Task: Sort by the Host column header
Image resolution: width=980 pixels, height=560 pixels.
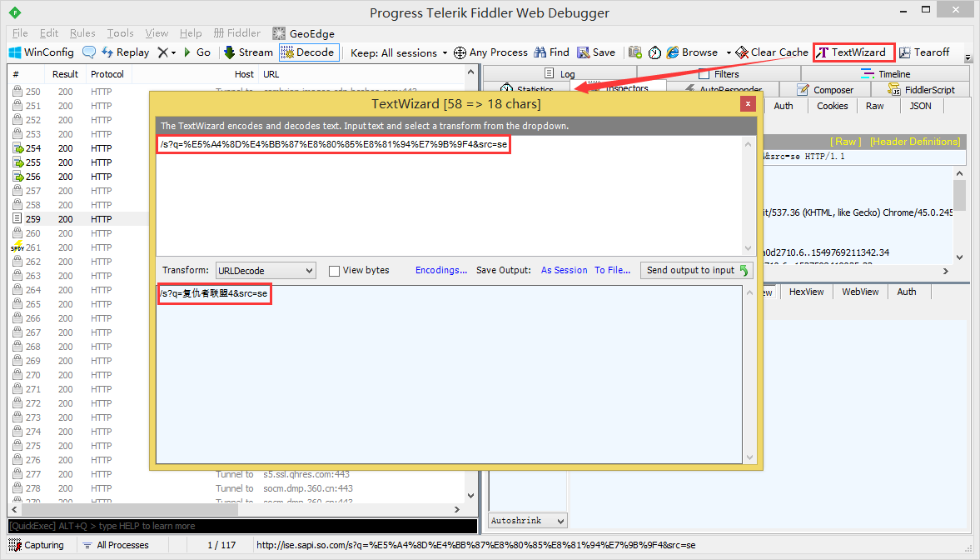Action: [x=244, y=74]
